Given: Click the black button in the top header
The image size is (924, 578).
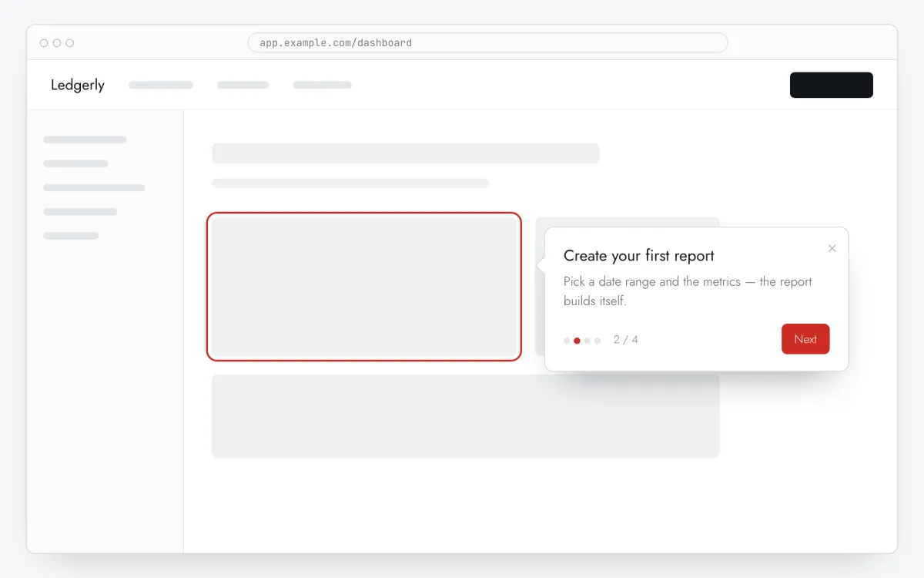Looking at the screenshot, I should pyautogui.click(x=832, y=85).
